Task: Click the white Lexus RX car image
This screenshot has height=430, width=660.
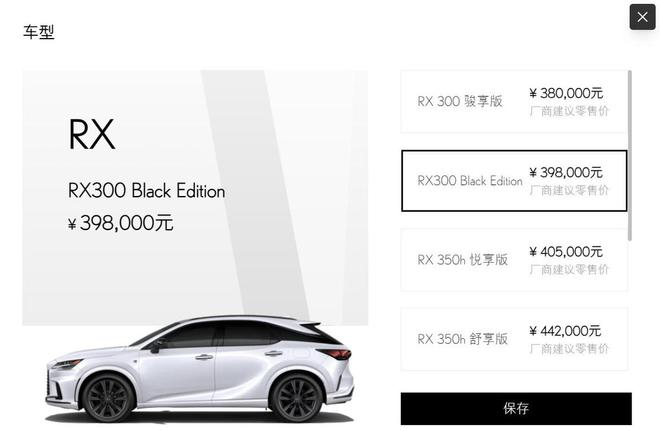Action: pos(200,369)
